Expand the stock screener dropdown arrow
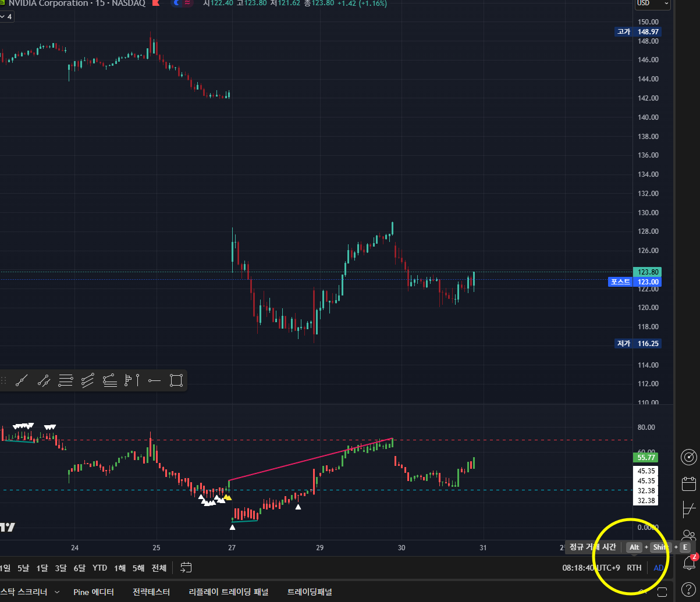Image resolution: width=700 pixels, height=602 pixels. [57, 592]
